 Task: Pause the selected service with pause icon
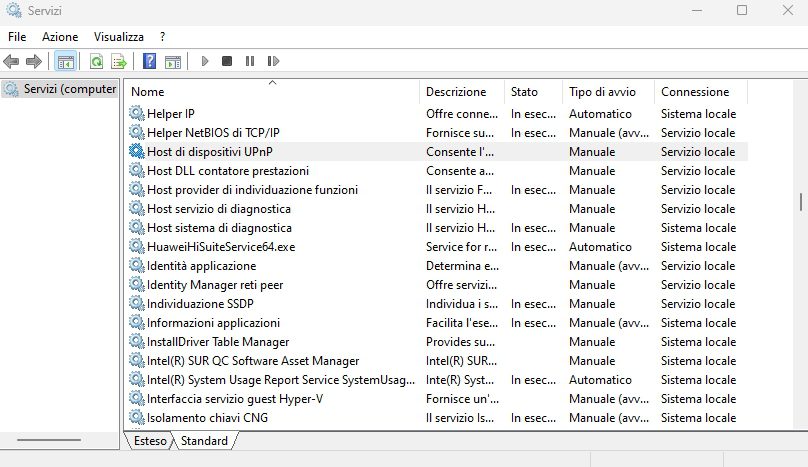pos(250,61)
